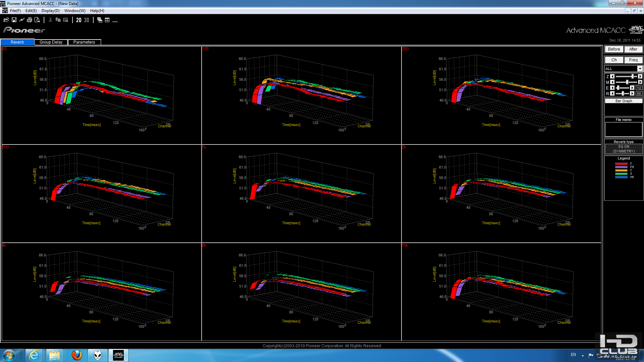Screen dimensions: 644x362
Task: Switch to the Parameters tab
Action: click(84, 42)
